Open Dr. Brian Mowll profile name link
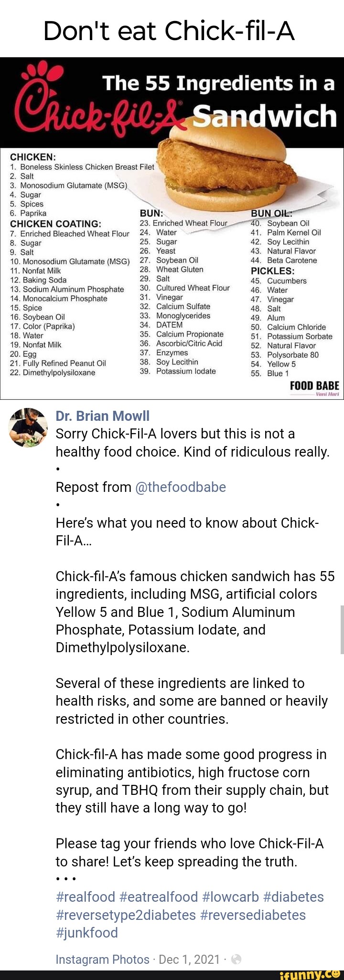The width and height of the screenshot is (344, 980). coord(103,416)
